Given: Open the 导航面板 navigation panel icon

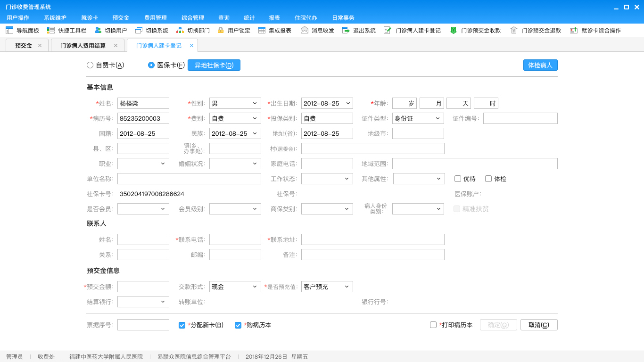Looking at the screenshot, I should pos(9,30).
